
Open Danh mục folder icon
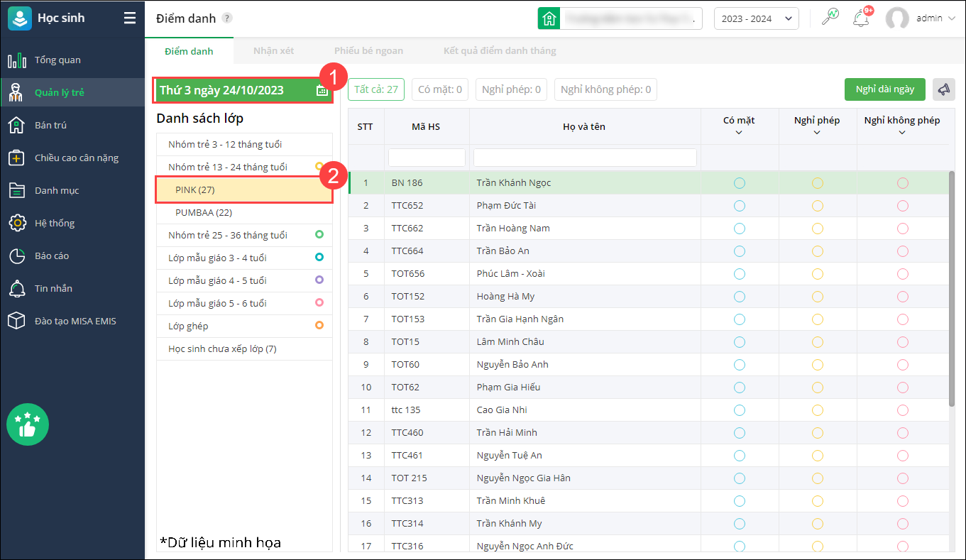(x=17, y=191)
